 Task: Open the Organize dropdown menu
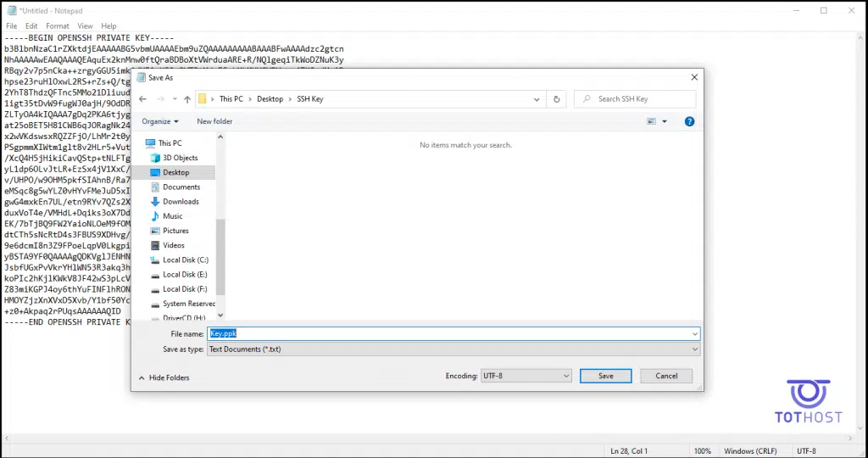click(160, 121)
